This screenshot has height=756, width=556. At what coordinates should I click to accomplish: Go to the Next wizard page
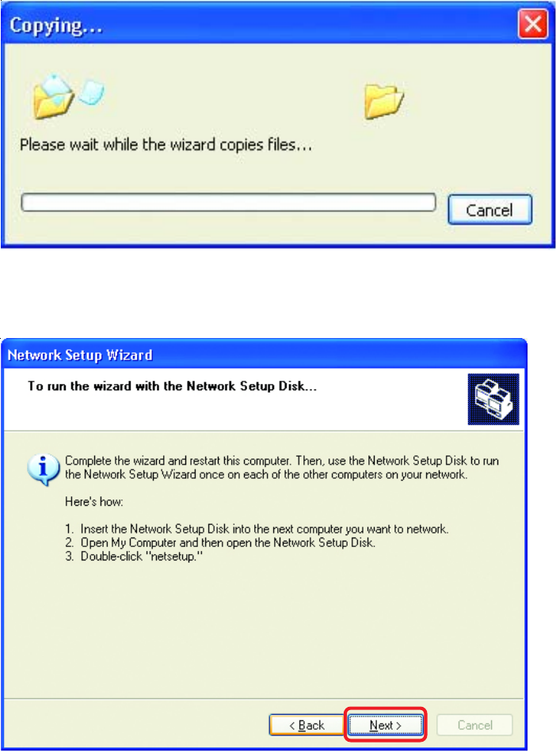tap(385, 724)
